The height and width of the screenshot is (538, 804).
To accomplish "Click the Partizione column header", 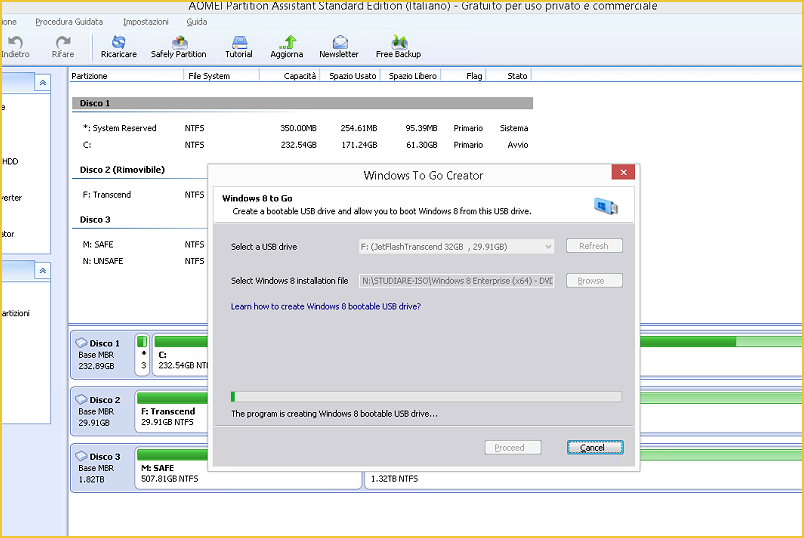I will coord(126,76).
